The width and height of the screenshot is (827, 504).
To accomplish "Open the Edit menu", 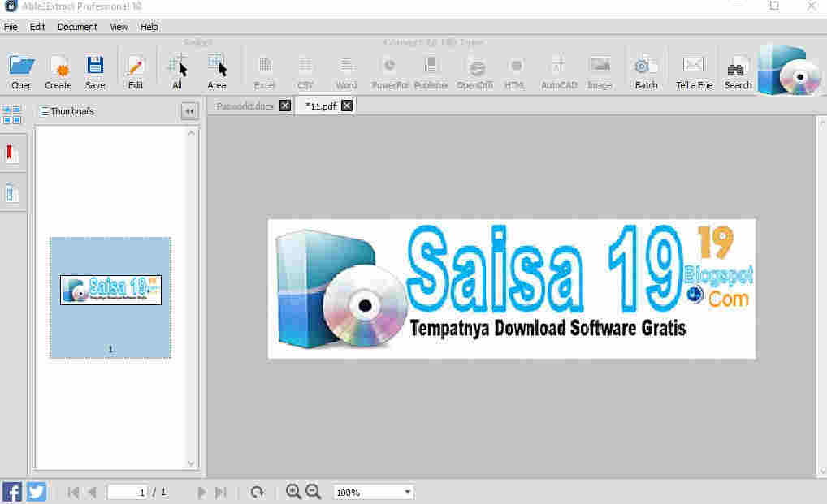I will [x=37, y=27].
